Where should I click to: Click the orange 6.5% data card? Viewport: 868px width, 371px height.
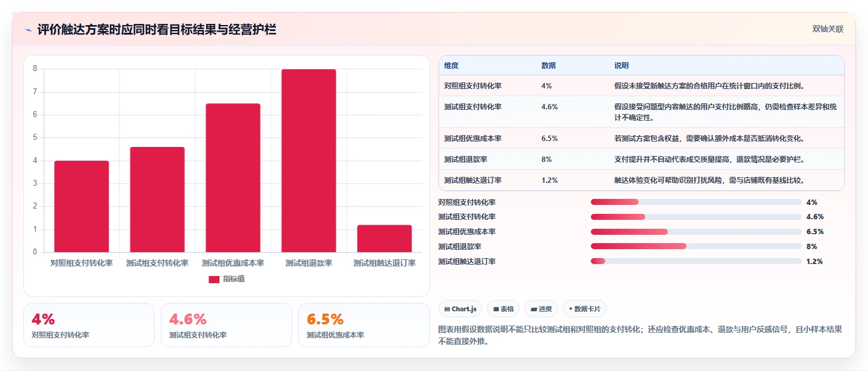(364, 325)
